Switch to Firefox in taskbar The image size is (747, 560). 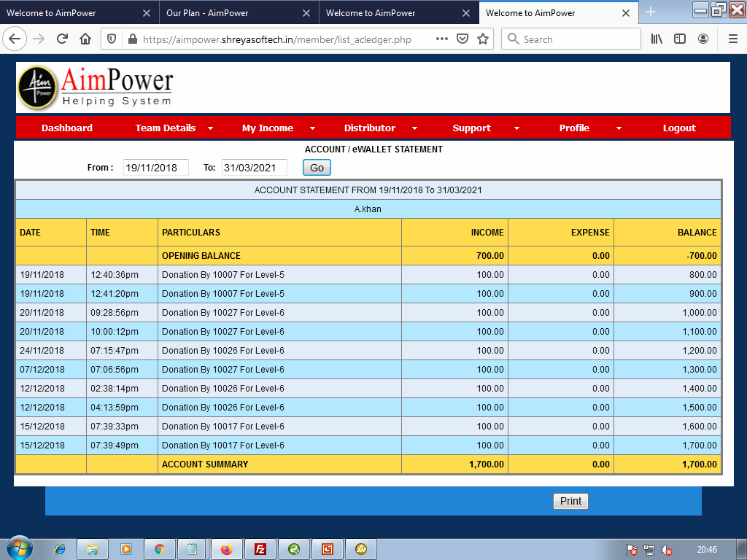[x=227, y=550]
